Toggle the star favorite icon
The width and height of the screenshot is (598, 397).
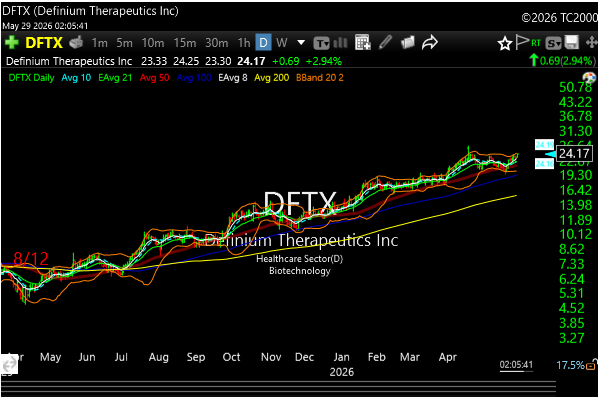(505, 43)
